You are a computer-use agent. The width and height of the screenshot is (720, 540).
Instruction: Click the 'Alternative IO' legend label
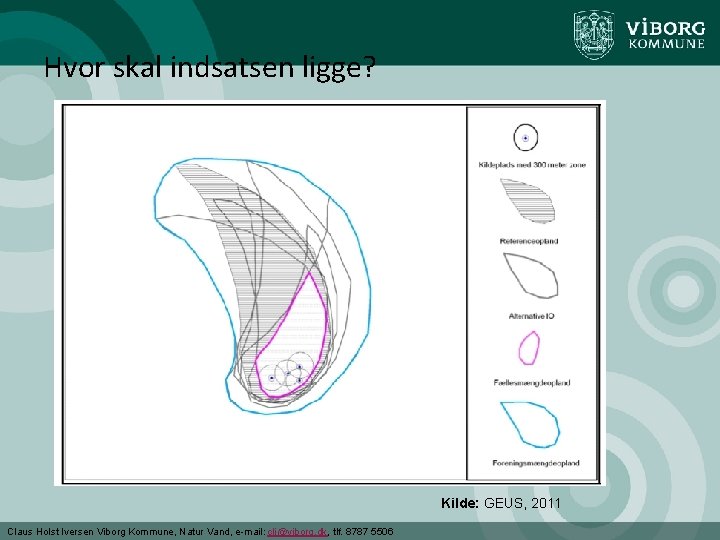pyautogui.click(x=531, y=316)
